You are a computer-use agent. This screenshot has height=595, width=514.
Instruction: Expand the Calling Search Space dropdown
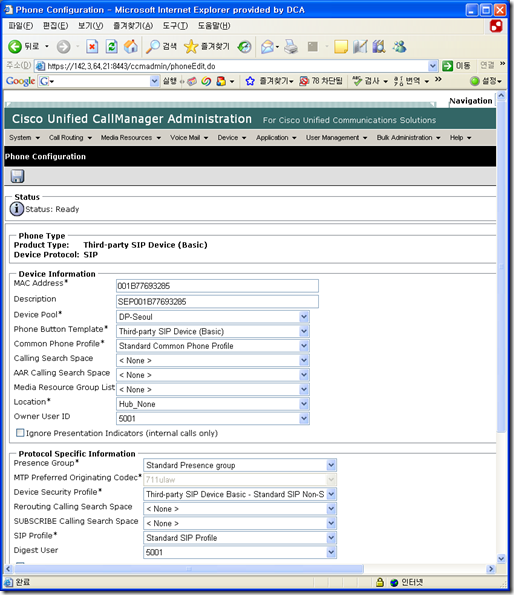click(303, 360)
